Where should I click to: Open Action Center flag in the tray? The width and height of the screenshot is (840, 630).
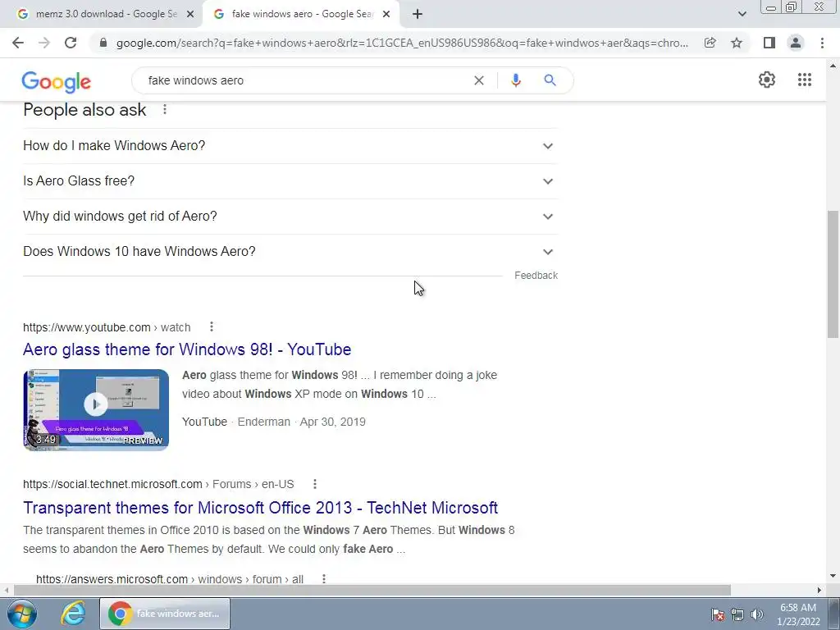click(x=718, y=614)
